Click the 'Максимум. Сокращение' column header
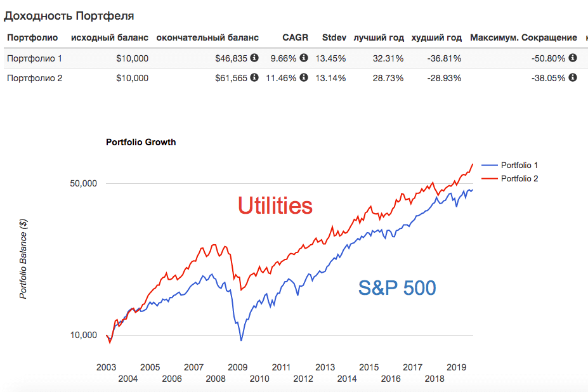Image resolution: width=588 pixels, height=392 pixels. (523, 38)
